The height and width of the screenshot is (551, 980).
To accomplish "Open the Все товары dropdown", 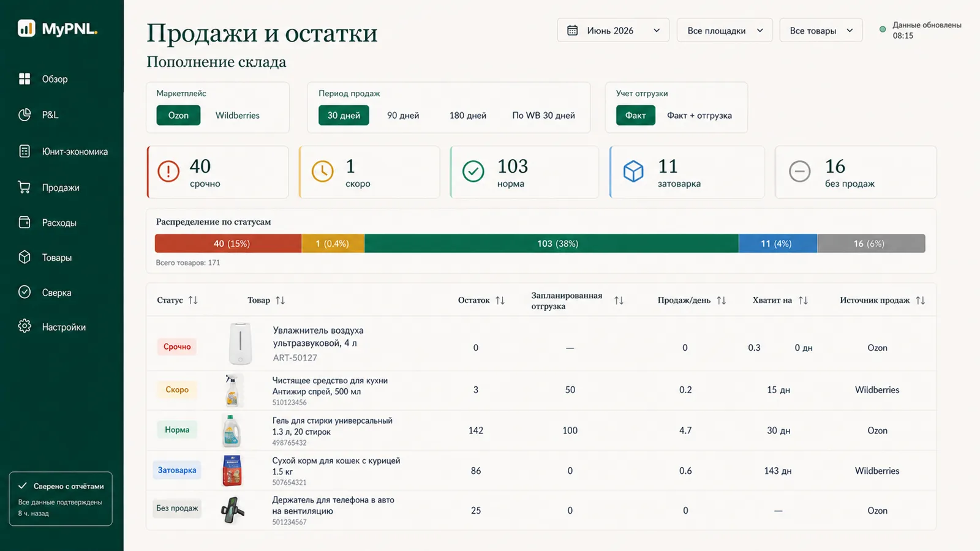I will click(821, 30).
